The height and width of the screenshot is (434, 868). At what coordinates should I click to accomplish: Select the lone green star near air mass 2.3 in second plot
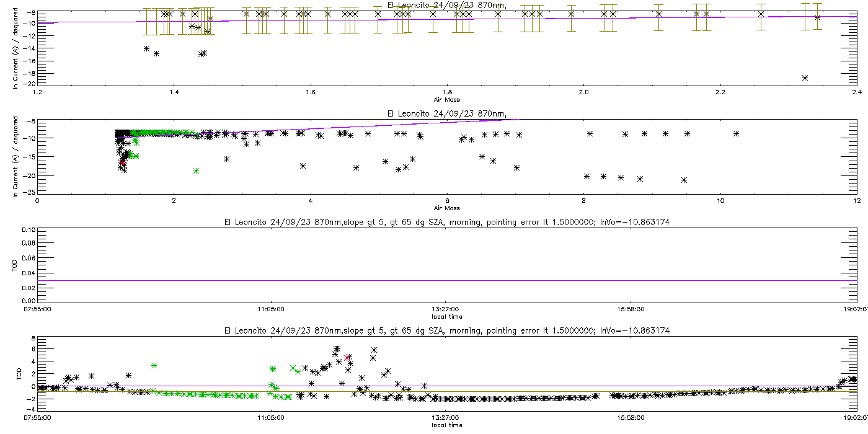coord(196,170)
